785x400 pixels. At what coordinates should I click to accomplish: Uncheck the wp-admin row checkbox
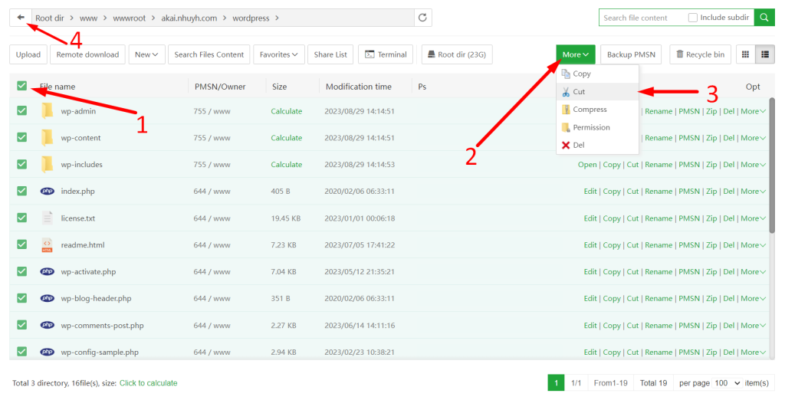(22, 110)
